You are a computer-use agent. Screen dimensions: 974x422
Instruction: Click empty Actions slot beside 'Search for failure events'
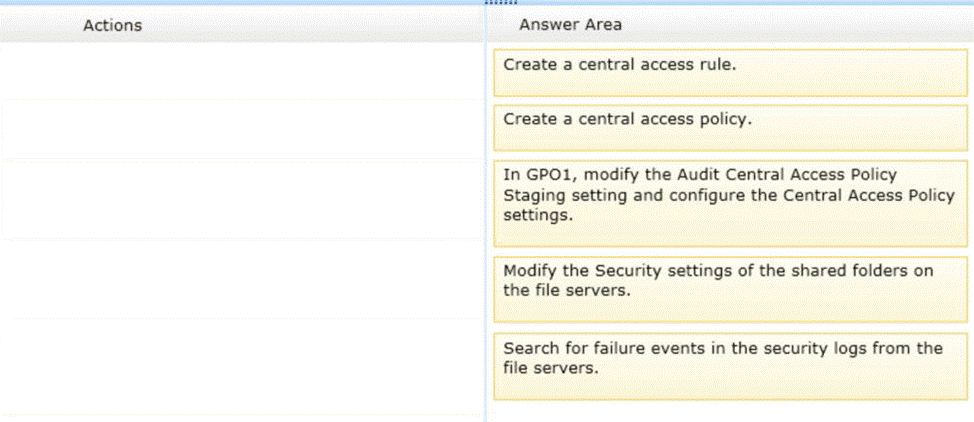click(241, 366)
